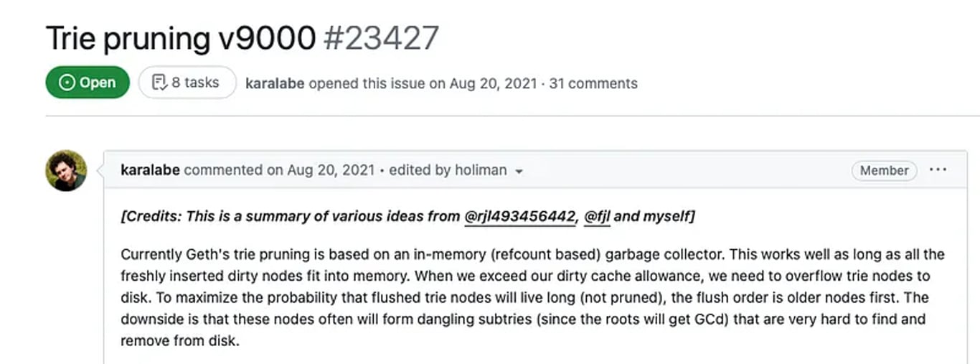
Task: Click the italic Credits line in comment
Action: [407, 216]
